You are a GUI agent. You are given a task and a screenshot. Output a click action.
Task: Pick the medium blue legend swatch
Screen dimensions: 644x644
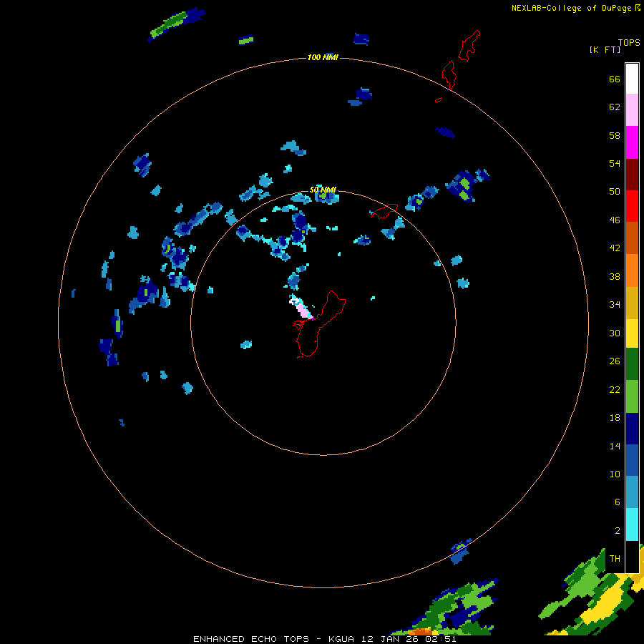tap(632, 460)
